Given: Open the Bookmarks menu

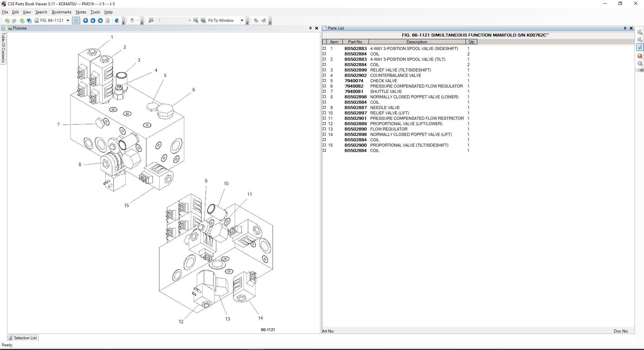Looking at the screenshot, I should click(x=61, y=12).
